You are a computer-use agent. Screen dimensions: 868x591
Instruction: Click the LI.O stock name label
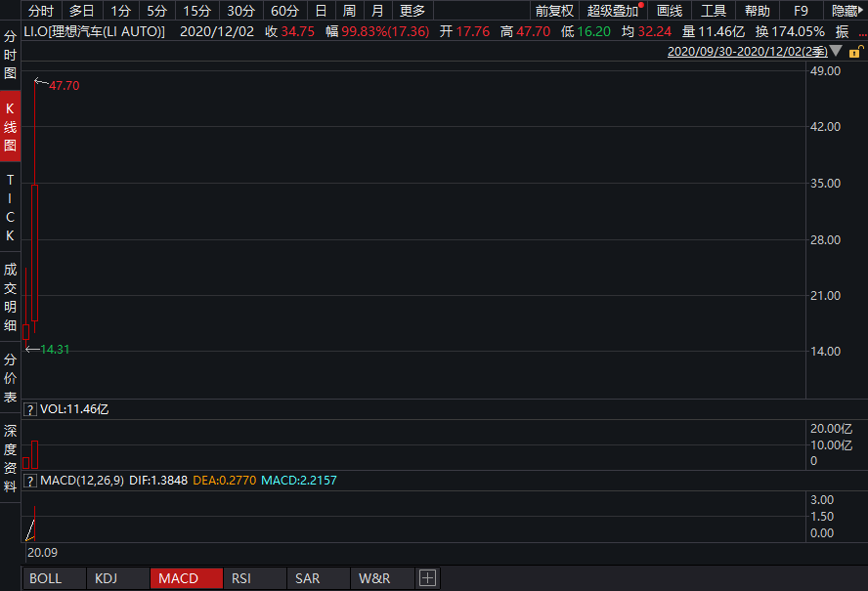(94, 31)
